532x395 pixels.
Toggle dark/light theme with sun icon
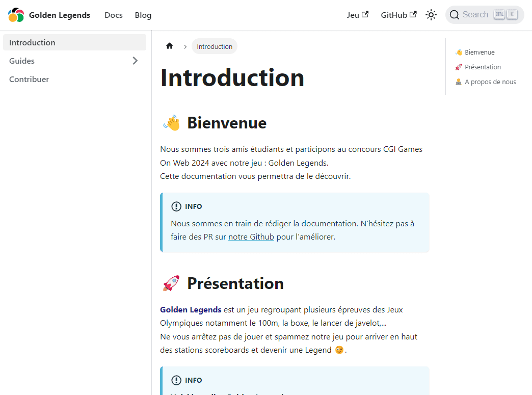click(431, 15)
